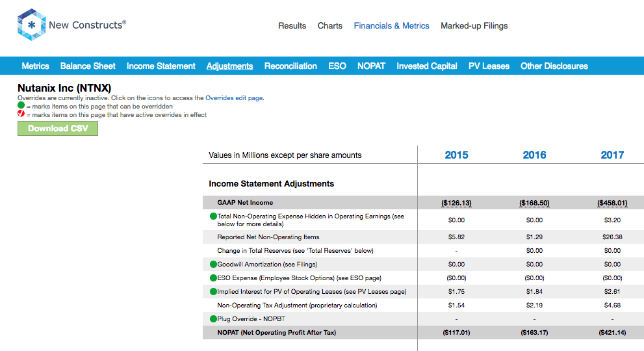The width and height of the screenshot is (644, 351).
Task: Click the NOPAT (Net Operating Profit After Tax) label
Action: [277, 333]
